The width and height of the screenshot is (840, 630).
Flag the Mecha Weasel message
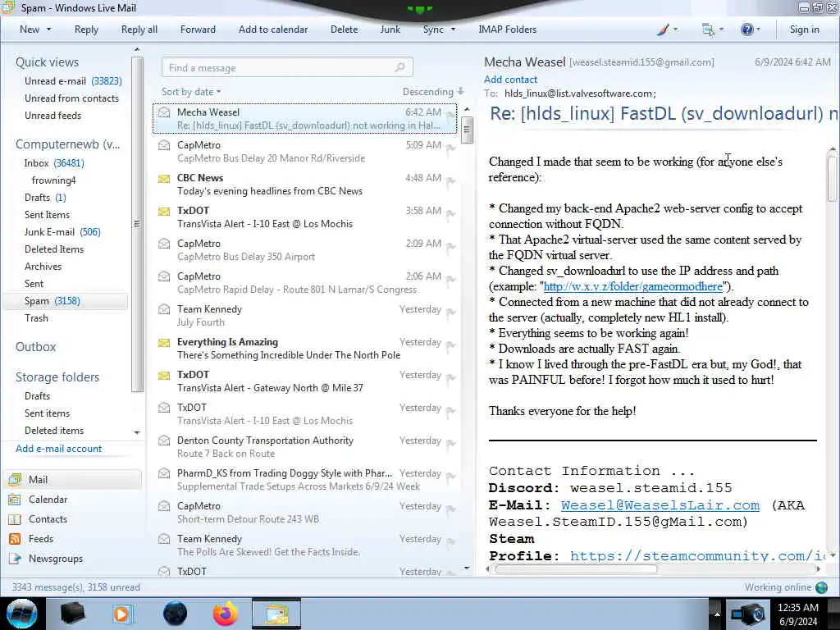[451, 115]
